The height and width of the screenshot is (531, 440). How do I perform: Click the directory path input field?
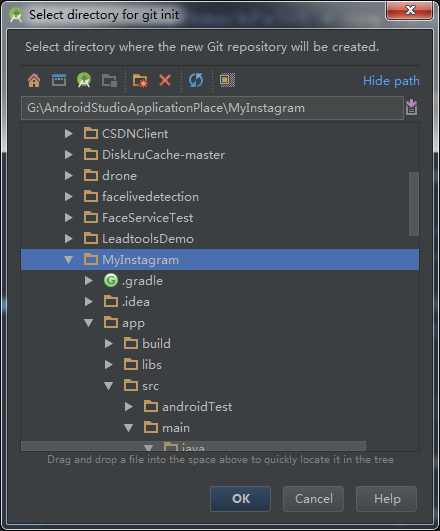pos(212,108)
